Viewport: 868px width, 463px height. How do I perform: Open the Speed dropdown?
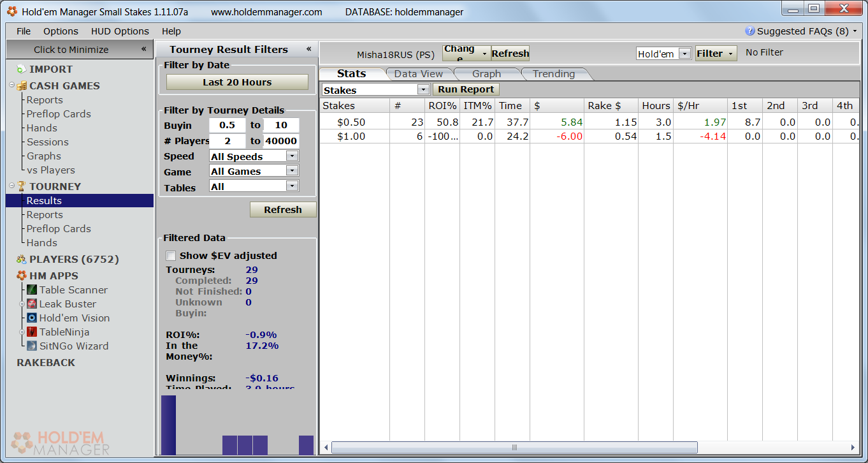(292, 156)
